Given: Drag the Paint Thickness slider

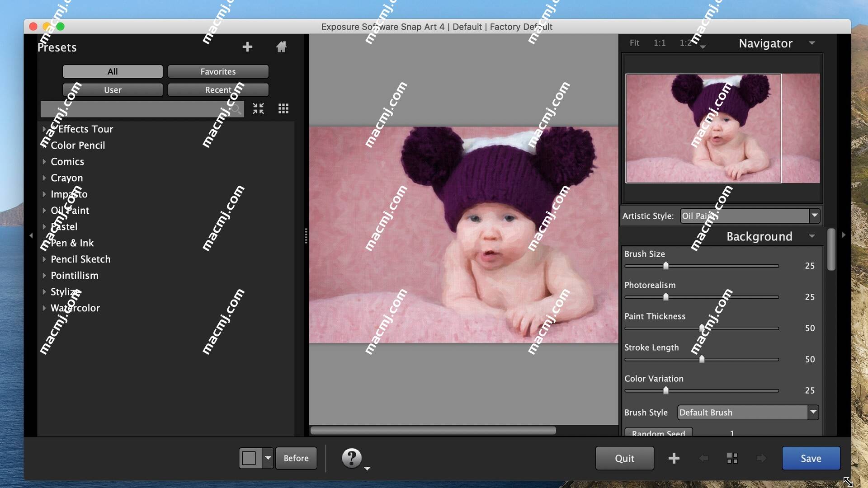Looking at the screenshot, I should click(x=700, y=328).
